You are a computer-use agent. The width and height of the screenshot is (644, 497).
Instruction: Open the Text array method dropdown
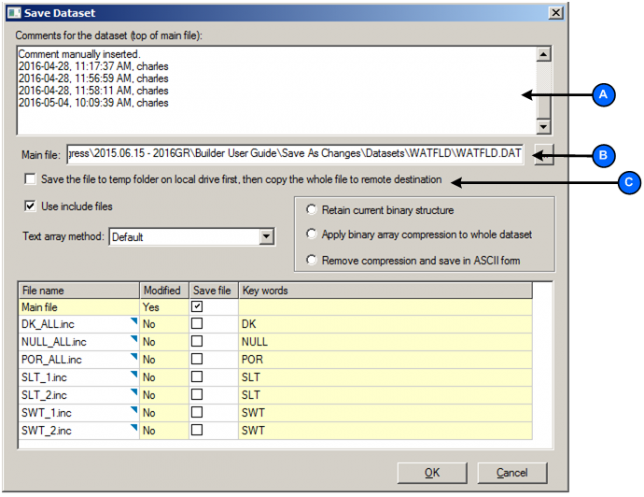[265, 237]
